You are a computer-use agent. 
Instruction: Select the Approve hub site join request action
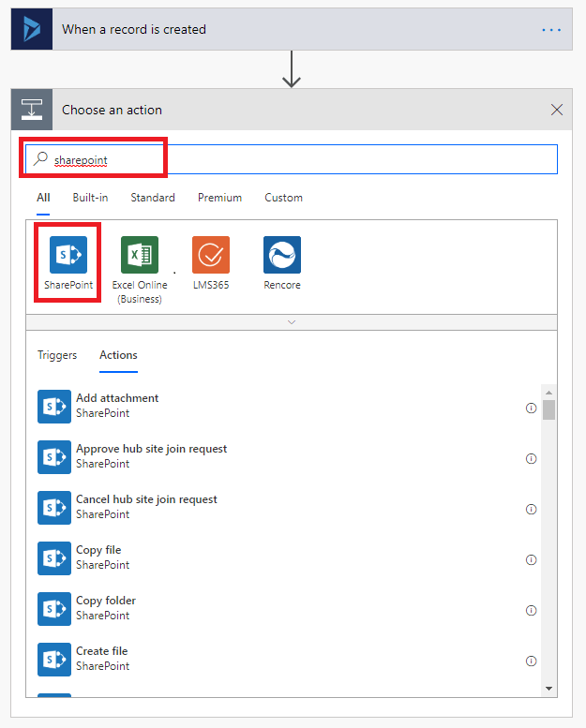point(288,457)
